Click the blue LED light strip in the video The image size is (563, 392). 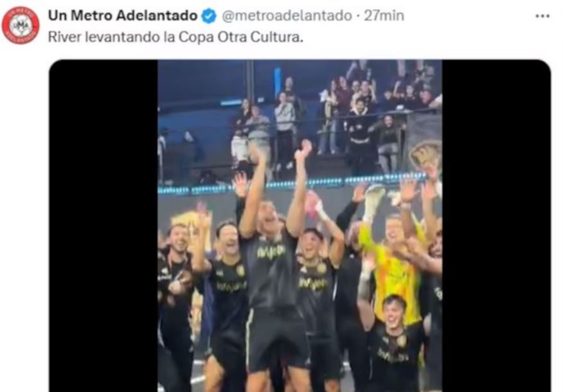pyautogui.click(x=292, y=184)
